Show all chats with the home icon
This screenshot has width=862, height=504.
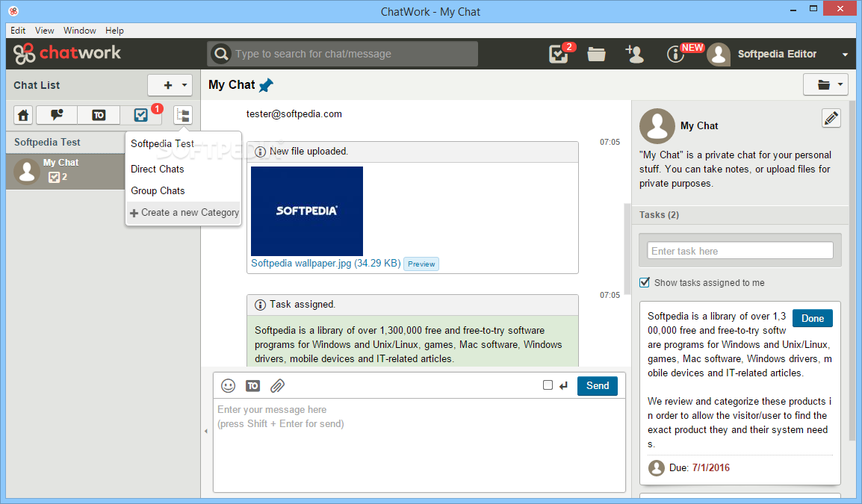click(x=23, y=115)
